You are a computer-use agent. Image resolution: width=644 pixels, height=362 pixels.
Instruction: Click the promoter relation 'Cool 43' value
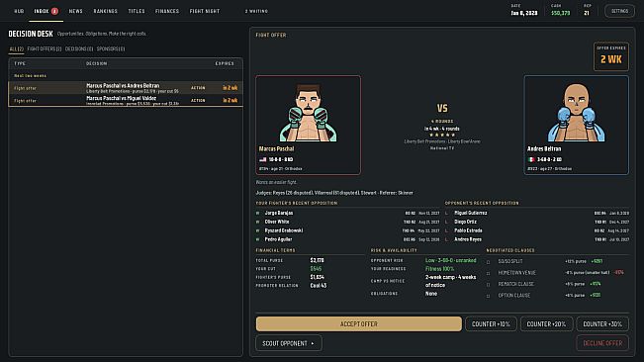(x=319, y=285)
